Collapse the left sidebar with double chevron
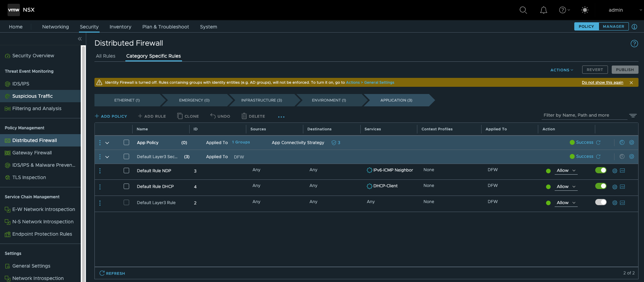 (80, 39)
